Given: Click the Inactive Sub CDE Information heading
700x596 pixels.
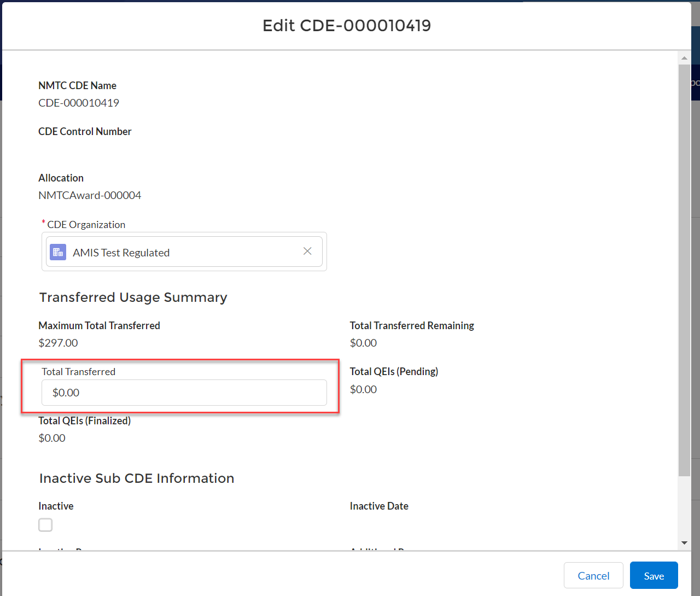Looking at the screenshot, I should coord(137,478).
